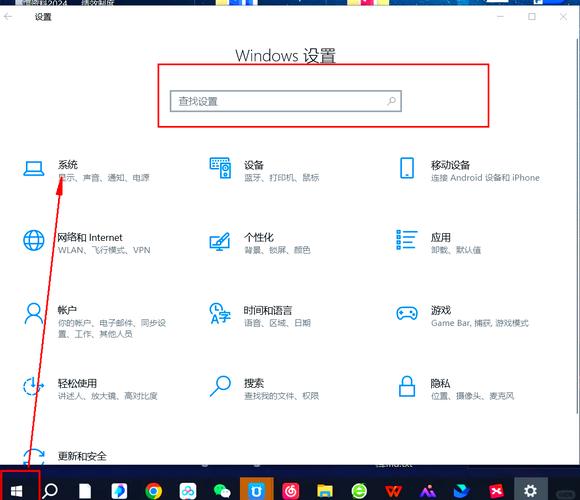Open 网络和 Internet globe icon

pyautogui.click(x=34, y=240)
